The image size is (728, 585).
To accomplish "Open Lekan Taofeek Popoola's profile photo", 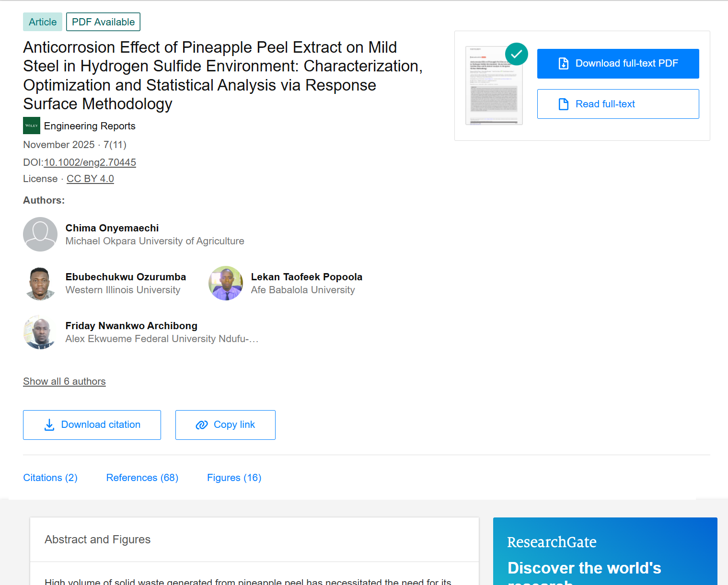I will click(226, 283).
